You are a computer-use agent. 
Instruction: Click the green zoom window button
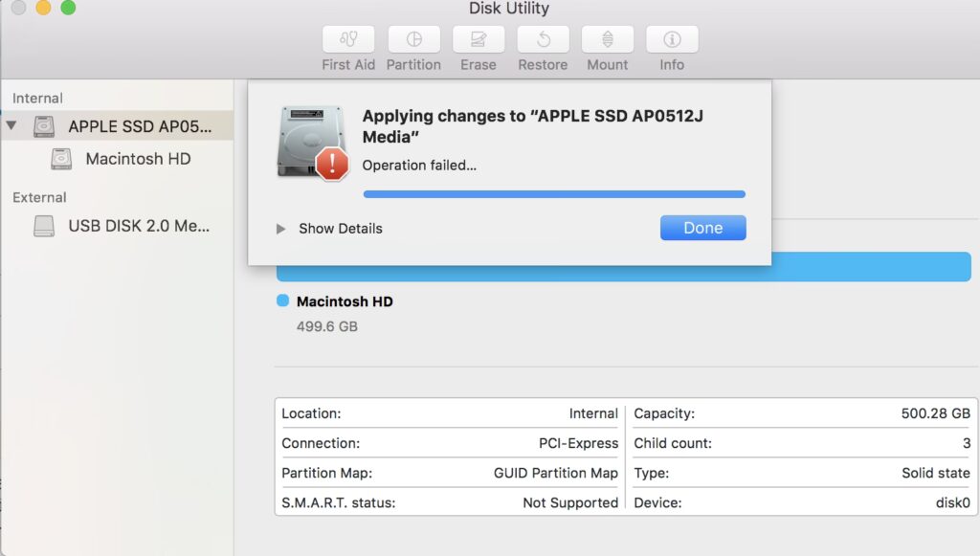pos(68,9)
